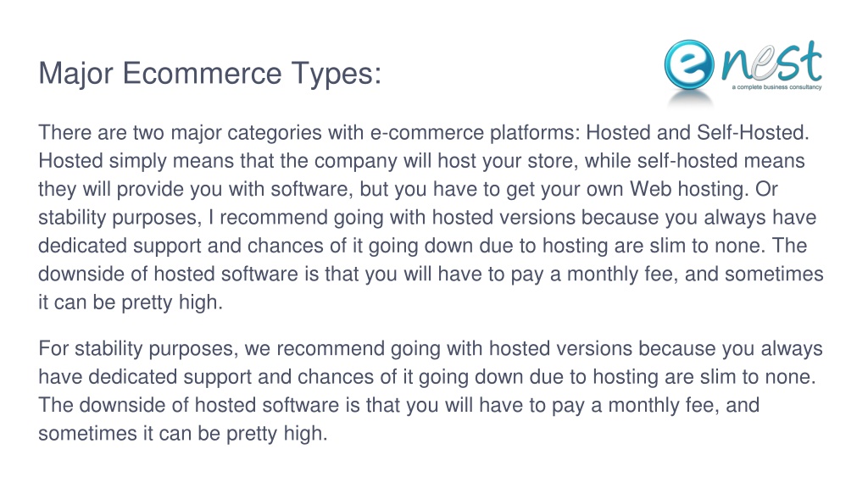Click 'they will provide you with software'
The image size is (868, 488).
coord(196,190)
